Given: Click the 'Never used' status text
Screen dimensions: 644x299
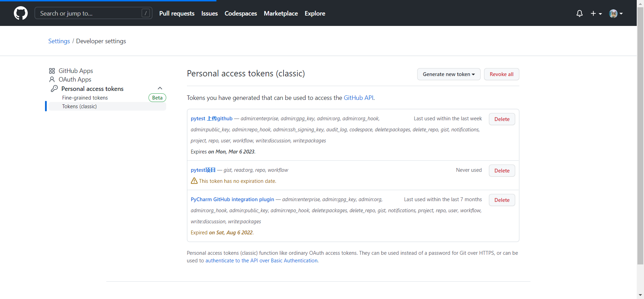Looking at the screenshot, I should tap(469, 170).
